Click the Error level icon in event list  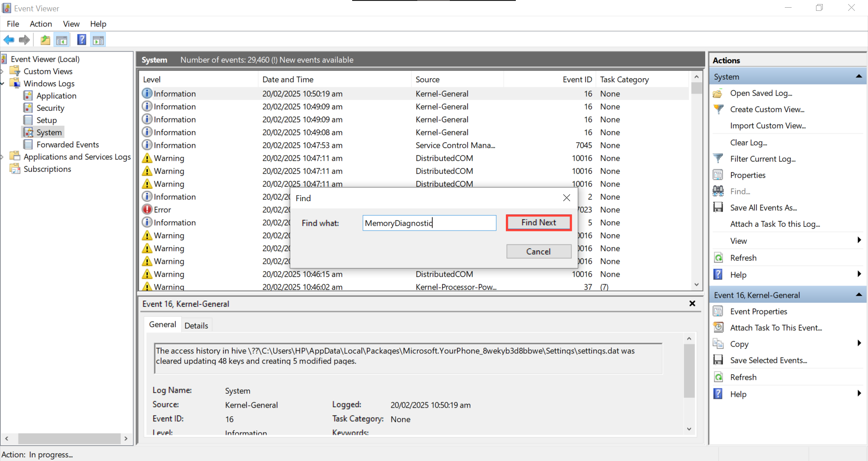point(147,209)
